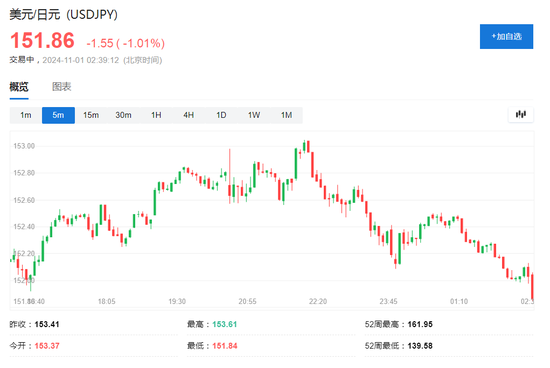
Task: Click the 昨收 value 153.41
Action: 47,324
